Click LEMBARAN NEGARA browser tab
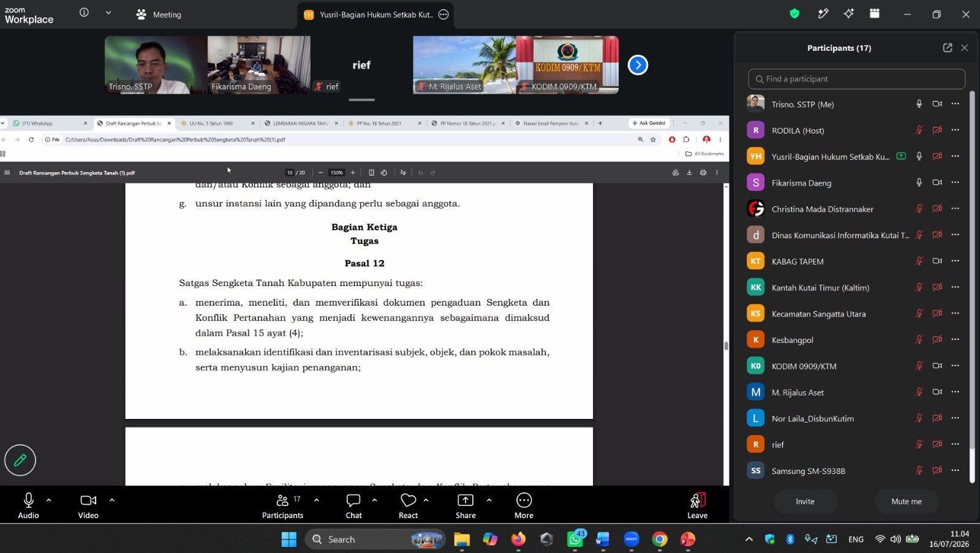Screen dimensions: 980x553 pos(301,123)
